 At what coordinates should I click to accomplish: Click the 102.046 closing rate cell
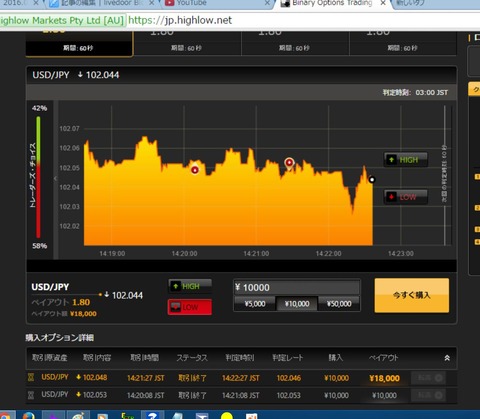coord(289,378)
